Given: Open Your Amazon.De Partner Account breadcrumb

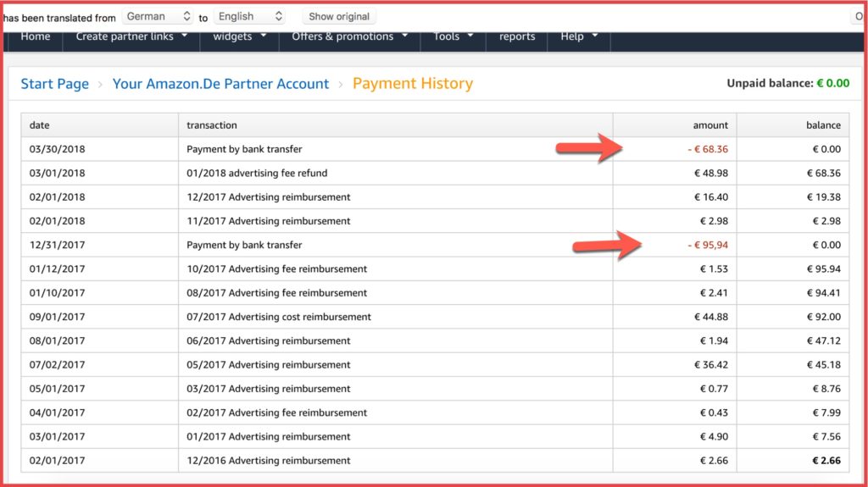Looking at the screenshot, I should click(x=220, y=84).
